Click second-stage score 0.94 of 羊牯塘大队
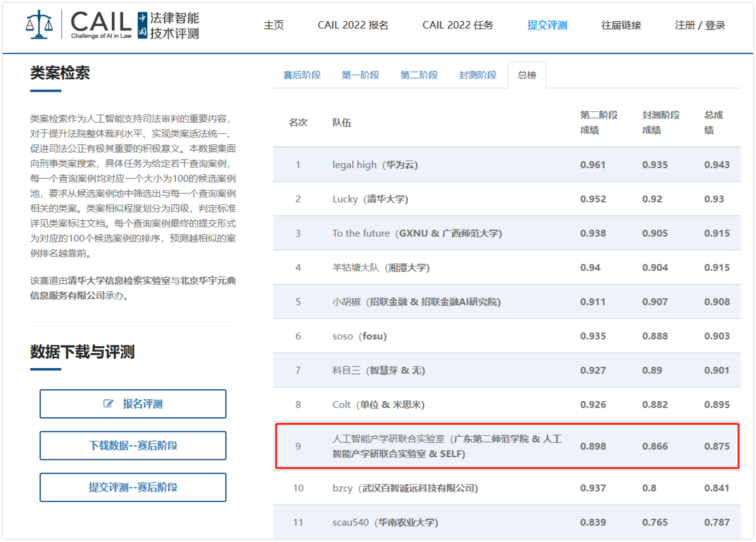 590,267
